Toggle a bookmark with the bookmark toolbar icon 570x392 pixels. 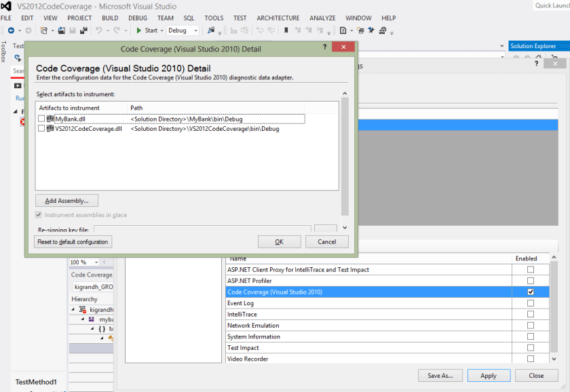pos(286,30)
